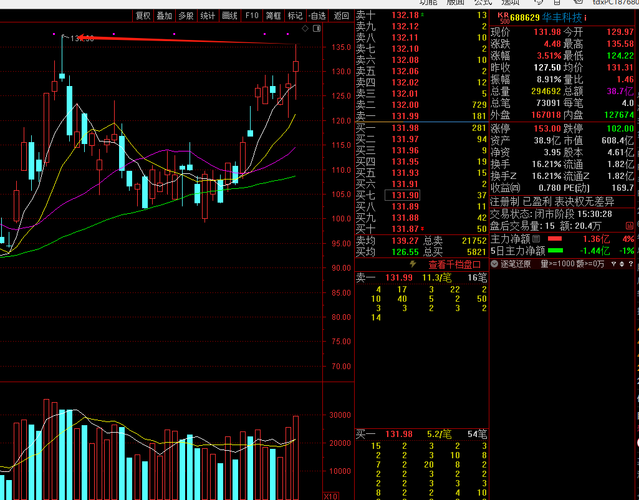Click 最低 value 124.22
Screen dimensions: 639x500
[620, 55]
